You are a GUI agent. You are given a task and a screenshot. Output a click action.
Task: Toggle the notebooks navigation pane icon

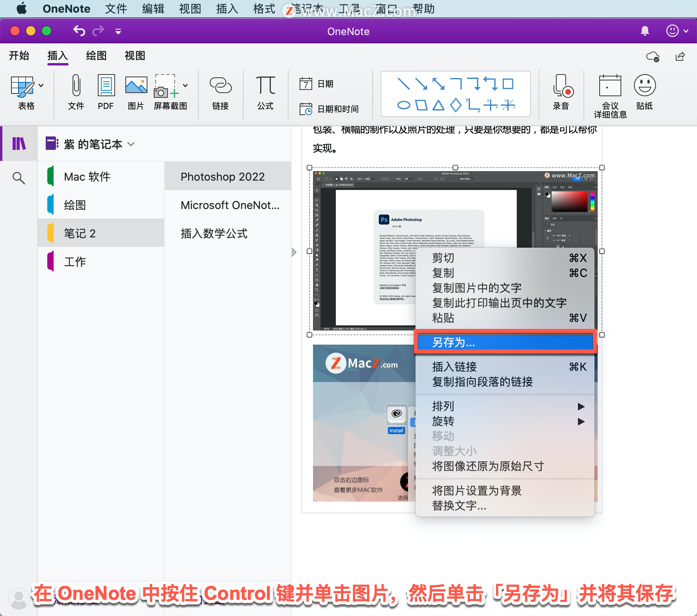pos(19,144)
